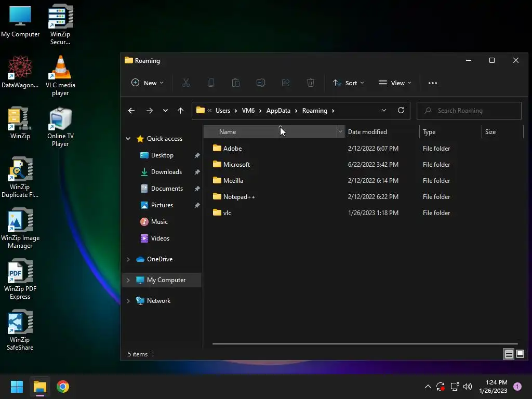The image size is (532, 399).
Task: Switch to details view icon in status bar
Action: click(x=509, y=354)
